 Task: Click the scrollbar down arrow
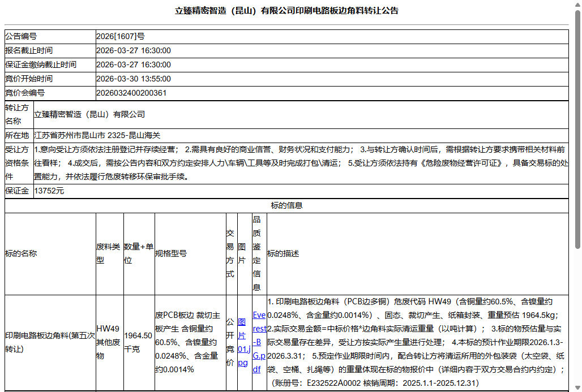click(x=577, y=387)
